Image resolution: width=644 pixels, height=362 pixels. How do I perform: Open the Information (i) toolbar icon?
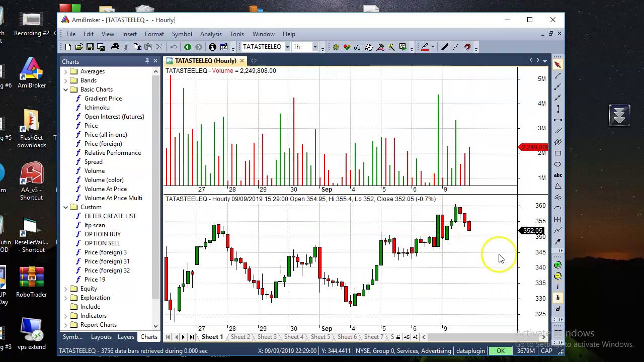click(x=212, y=47)
